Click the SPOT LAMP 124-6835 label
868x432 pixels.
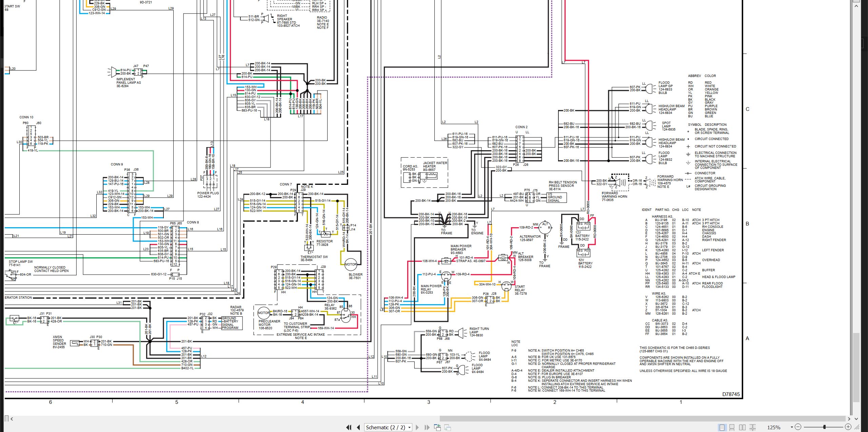(669, 126)
